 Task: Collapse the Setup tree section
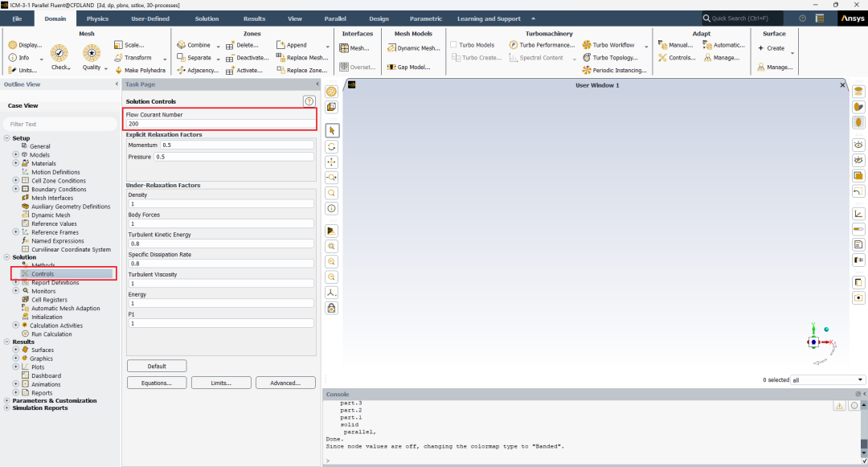coord(6,138)
